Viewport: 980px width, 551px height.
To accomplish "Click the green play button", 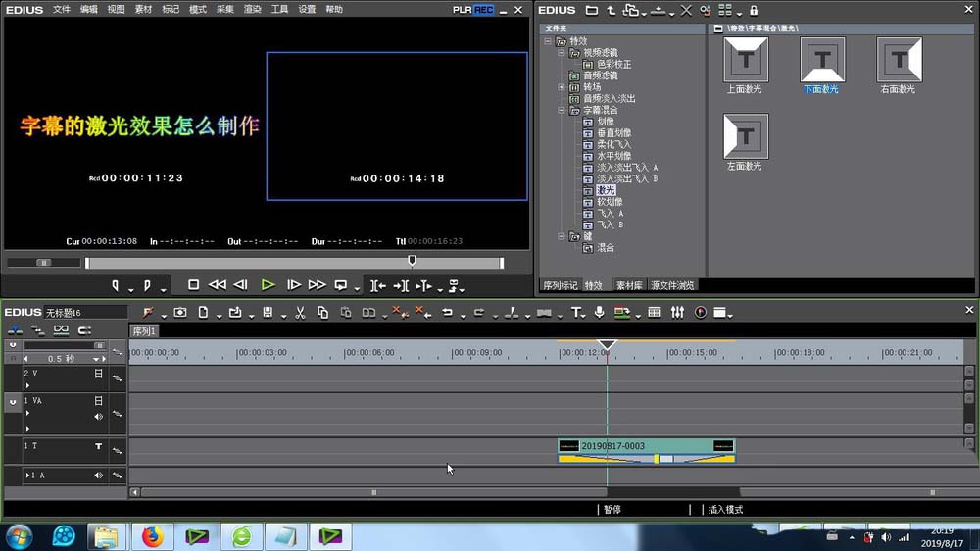I will [269, 285].
